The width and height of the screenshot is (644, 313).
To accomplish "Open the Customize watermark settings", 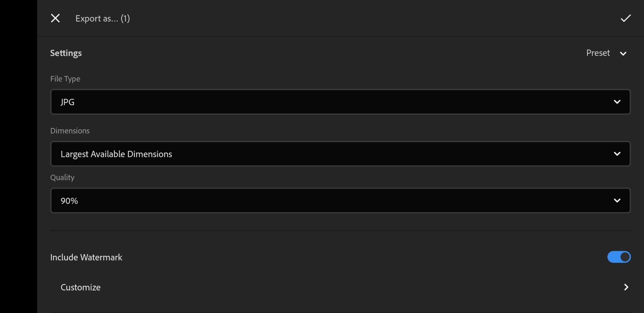I will point(80,287).
